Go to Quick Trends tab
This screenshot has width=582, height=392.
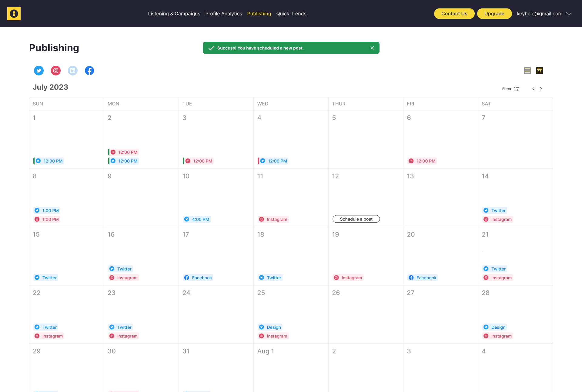pyautogui.click(x=291, y=14)
